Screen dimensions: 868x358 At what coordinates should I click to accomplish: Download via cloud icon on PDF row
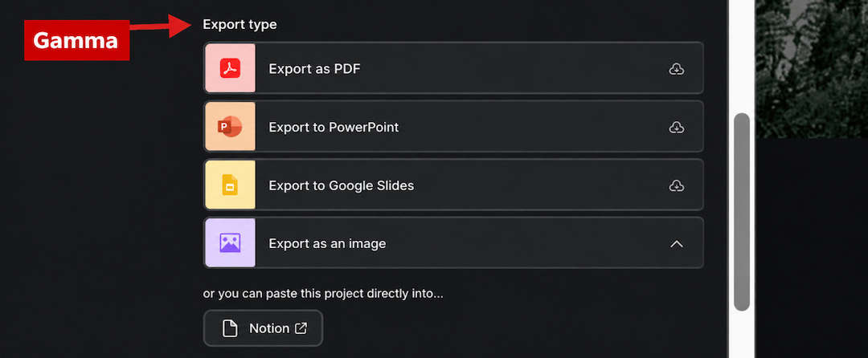click(677, 69)
